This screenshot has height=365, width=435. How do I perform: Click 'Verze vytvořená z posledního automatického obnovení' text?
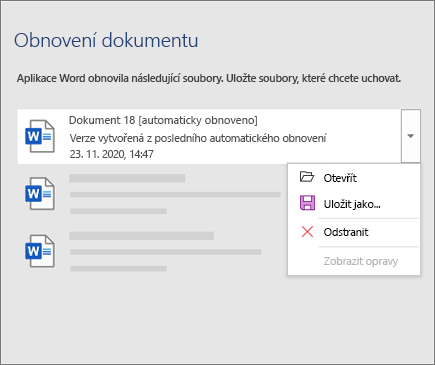(x=198, y=138)
